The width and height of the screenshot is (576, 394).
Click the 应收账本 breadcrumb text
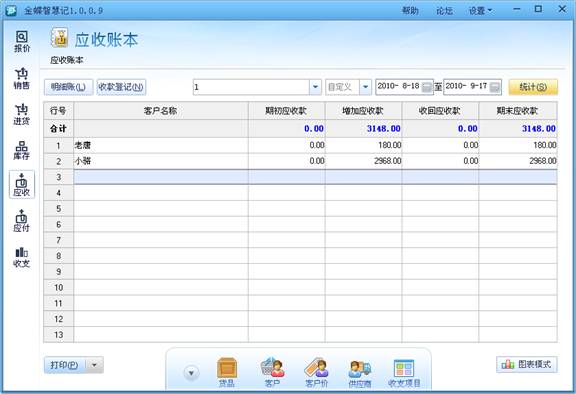(x=66, y=60)
